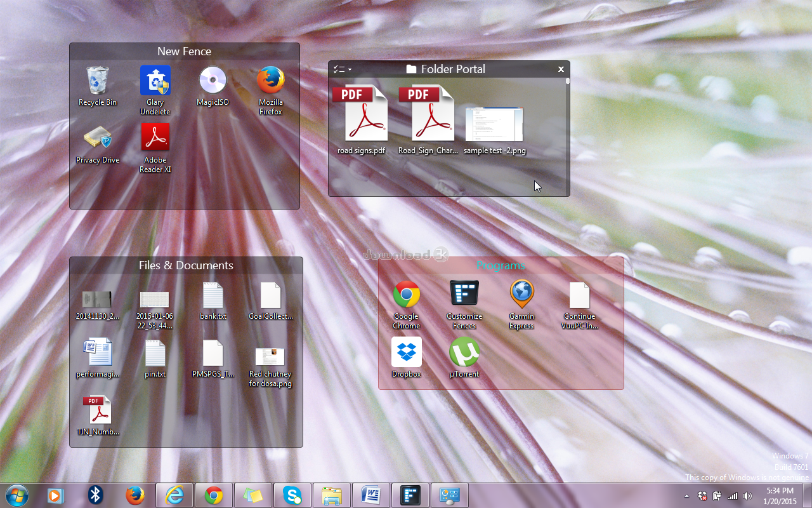Select the µTorrent shortcut
The height and width of the screenshot is (508, 812).
464,358
